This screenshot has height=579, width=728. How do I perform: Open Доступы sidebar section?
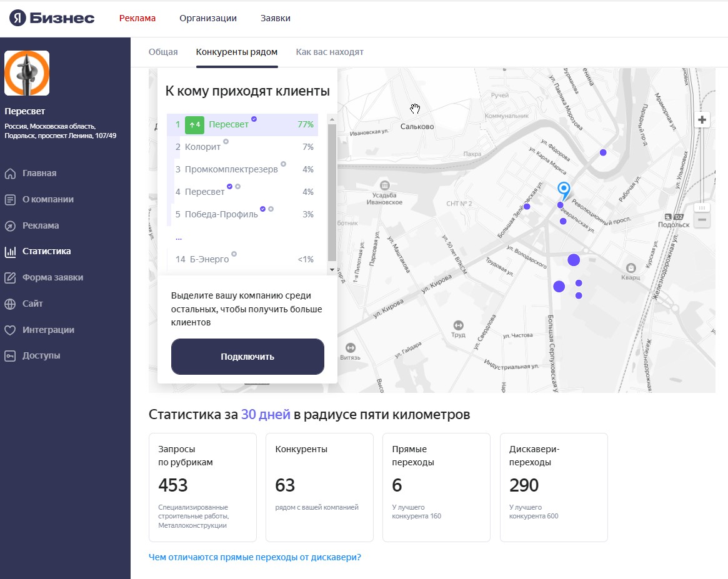(41, 356)
